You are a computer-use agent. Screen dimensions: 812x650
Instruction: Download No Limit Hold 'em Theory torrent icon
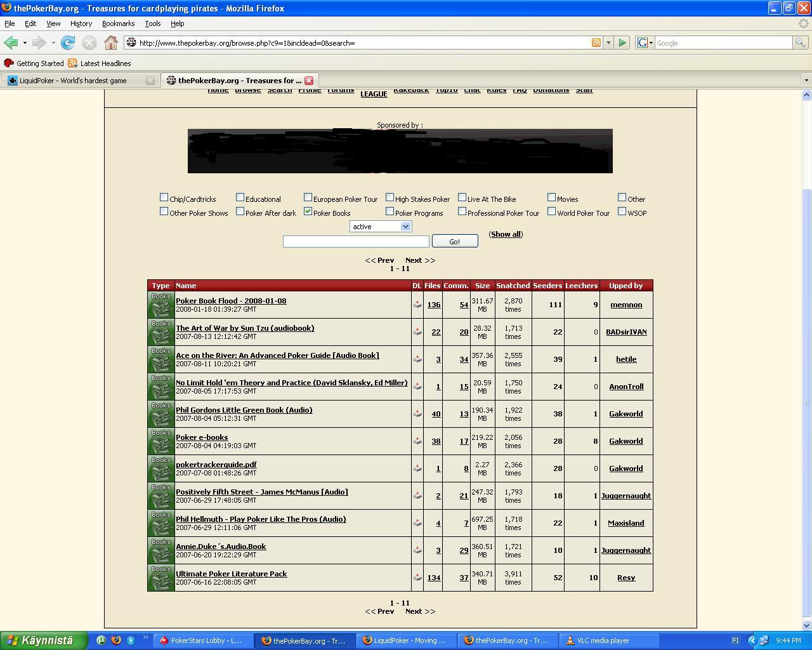point(417,386)
